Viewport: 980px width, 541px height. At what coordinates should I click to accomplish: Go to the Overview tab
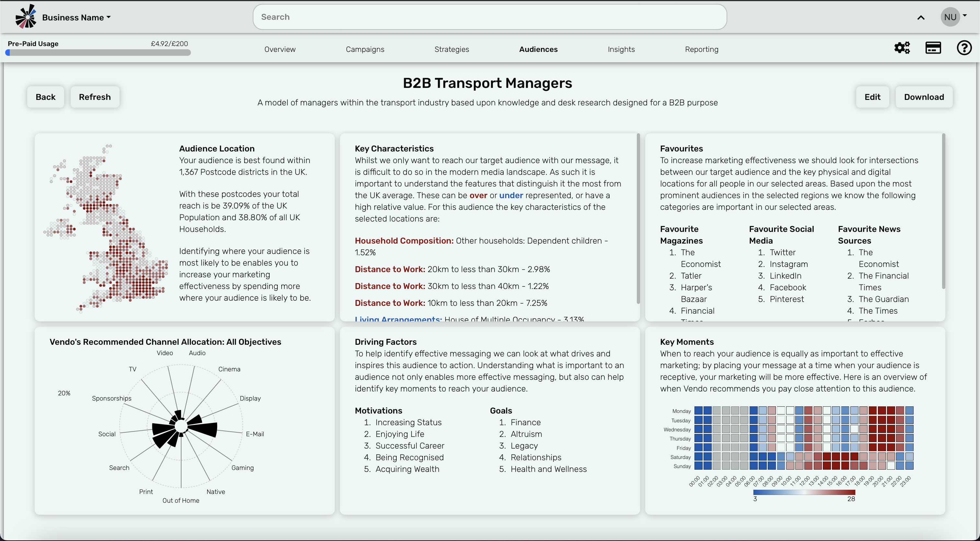[280, 49]
